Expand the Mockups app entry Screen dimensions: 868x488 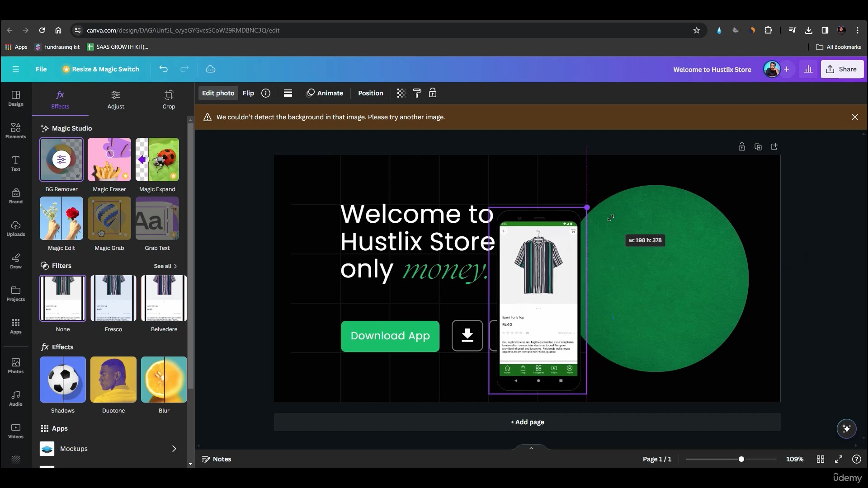[x=174, y=449]
